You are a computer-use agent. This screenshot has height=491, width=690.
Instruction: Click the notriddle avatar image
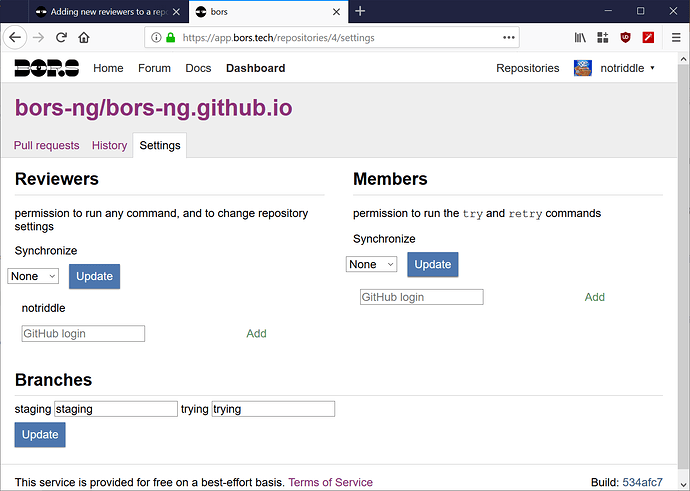[x=583, y=68]
